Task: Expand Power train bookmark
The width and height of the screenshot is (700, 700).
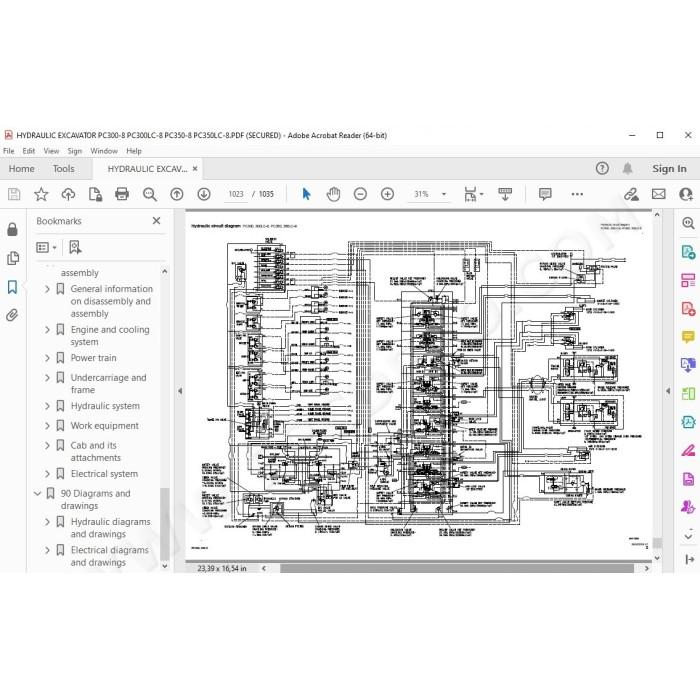Action: [47, 358]
